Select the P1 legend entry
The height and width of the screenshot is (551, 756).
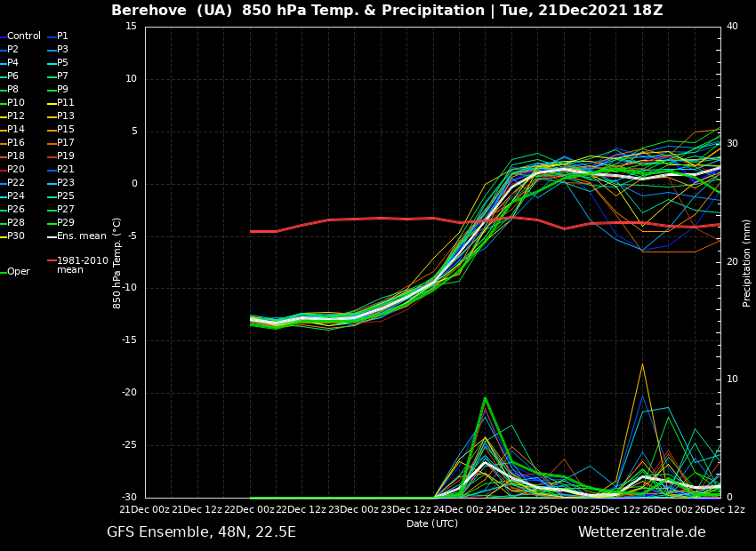62,36
